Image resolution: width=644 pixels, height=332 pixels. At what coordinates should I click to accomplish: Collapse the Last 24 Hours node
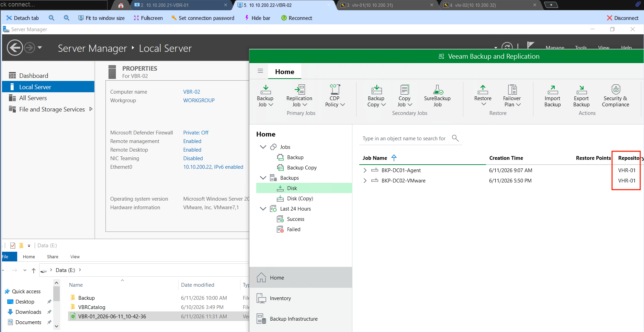[263, 209]
